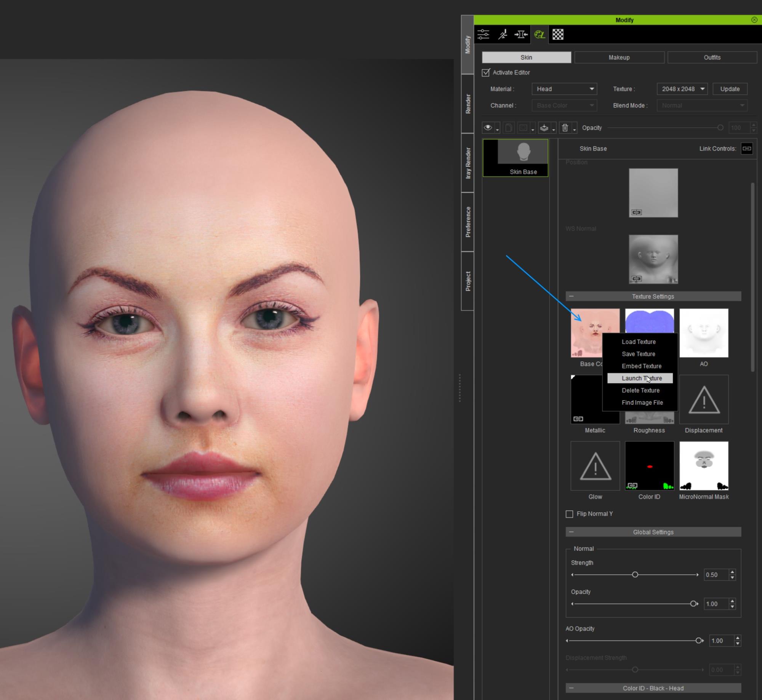Open the Material dropdown showing Head
The width and height of the screenshot is (762, 700).
point(564,89)
